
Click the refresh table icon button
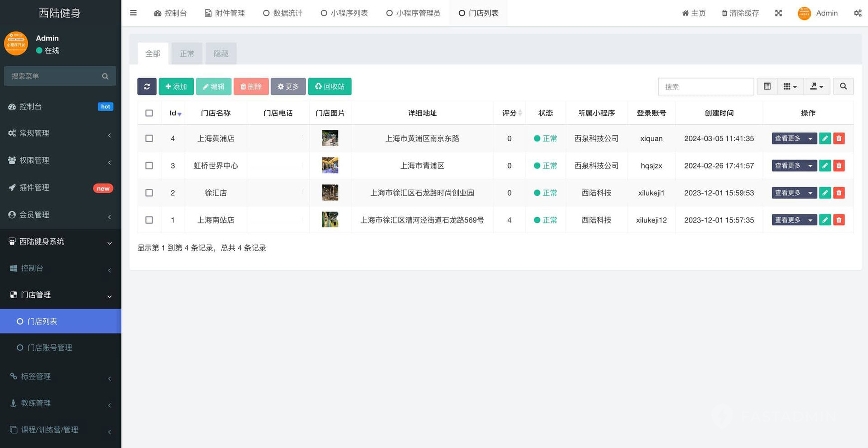pos(146,86)
